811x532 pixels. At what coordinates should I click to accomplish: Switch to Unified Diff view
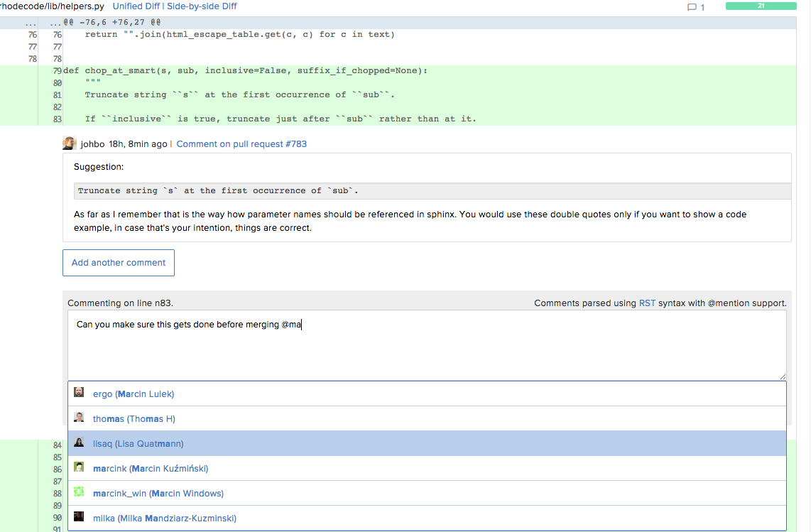click(136, 6)
